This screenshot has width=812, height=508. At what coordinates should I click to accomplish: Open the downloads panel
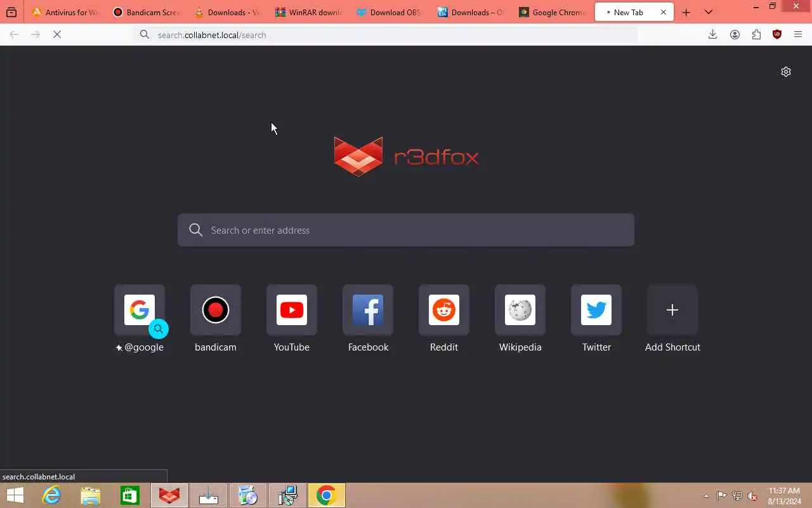click(712, 35)
